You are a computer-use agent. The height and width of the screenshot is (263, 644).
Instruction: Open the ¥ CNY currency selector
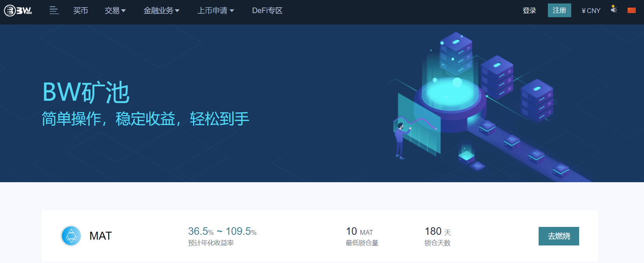[x=591, y=11]
